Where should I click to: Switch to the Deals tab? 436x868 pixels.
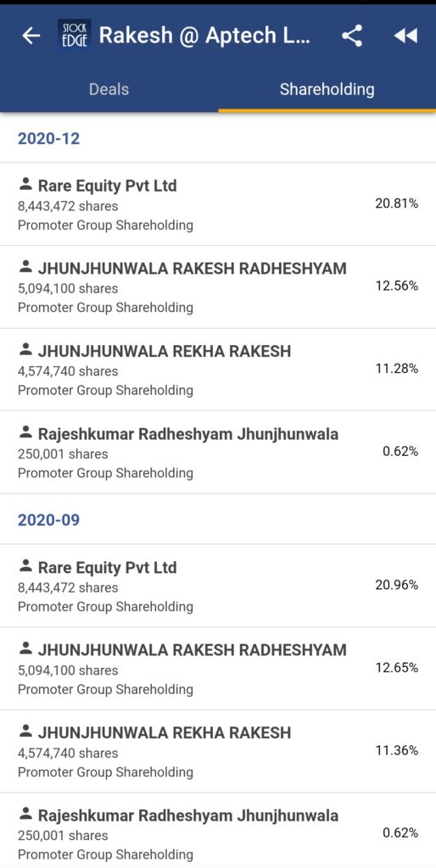(x=109, y=89)
